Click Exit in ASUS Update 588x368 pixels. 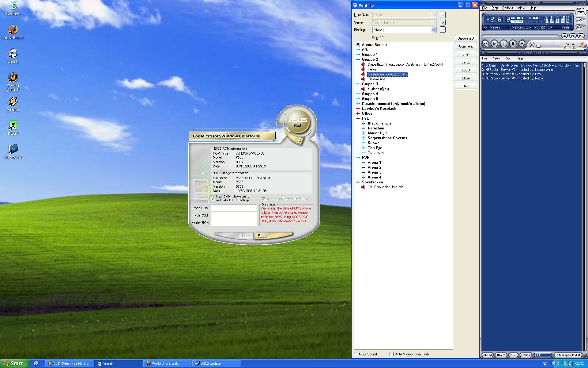pyautogui.click(x=273, y=236)
